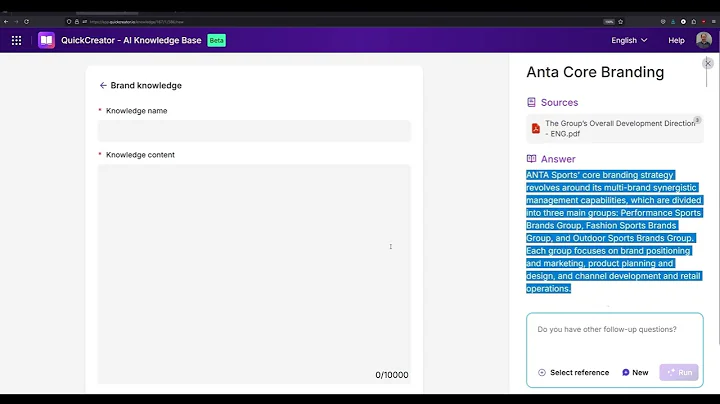720x404 pixels.
Task: Click the site lock icon in address bar
Action: click(77, 22)
